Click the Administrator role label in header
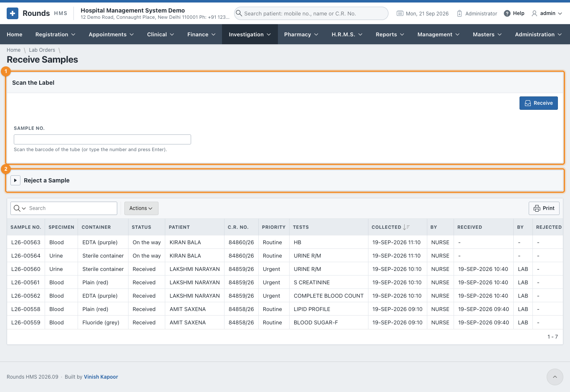 pyautogui.click(x=481, y=13)
